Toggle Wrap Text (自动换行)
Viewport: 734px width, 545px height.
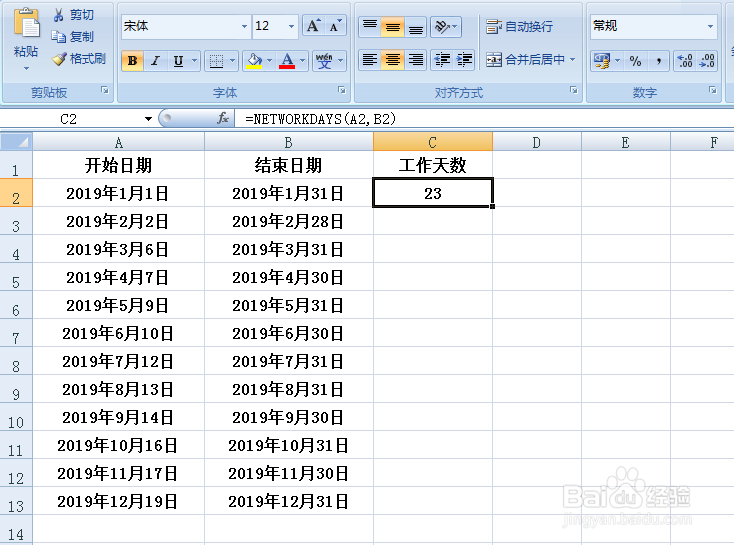pos(519,27)
